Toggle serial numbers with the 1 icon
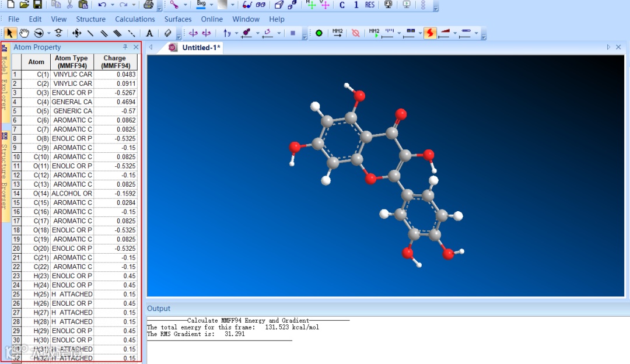630x364 pixels. (356, 5)
